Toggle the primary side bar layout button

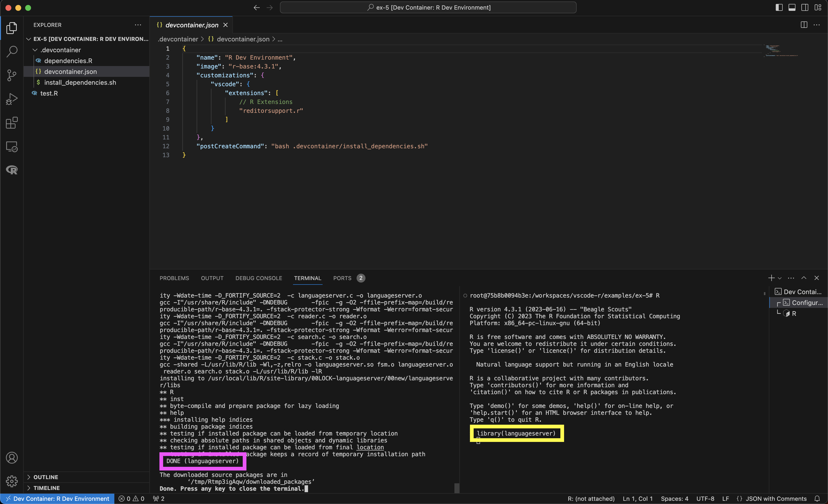[779, 7]
